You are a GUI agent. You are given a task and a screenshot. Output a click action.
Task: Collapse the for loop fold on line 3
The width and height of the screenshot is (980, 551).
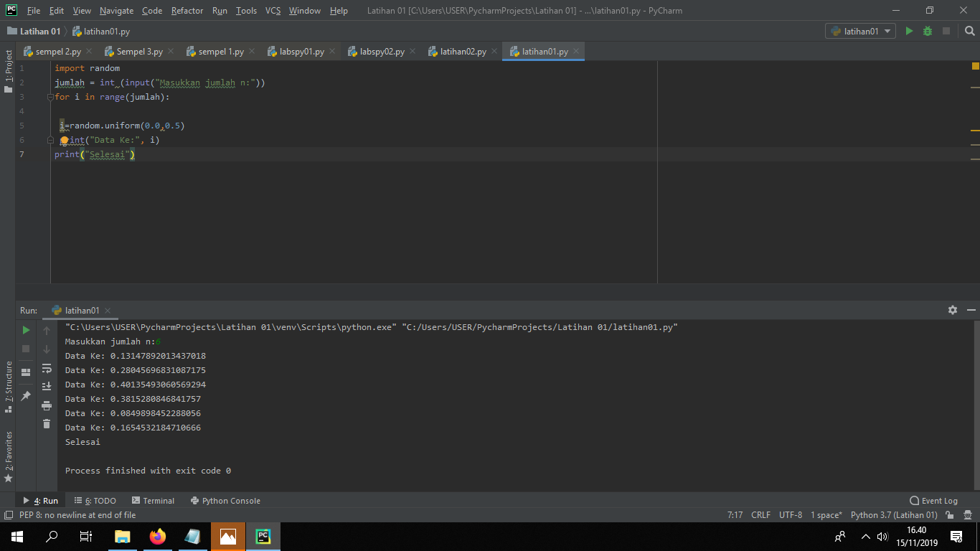[x=50, y=97]
